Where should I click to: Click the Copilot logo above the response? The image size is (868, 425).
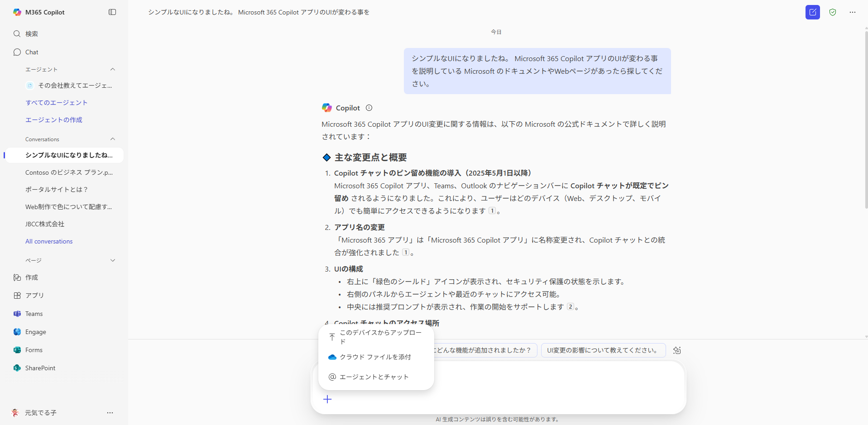coord(327,108)
